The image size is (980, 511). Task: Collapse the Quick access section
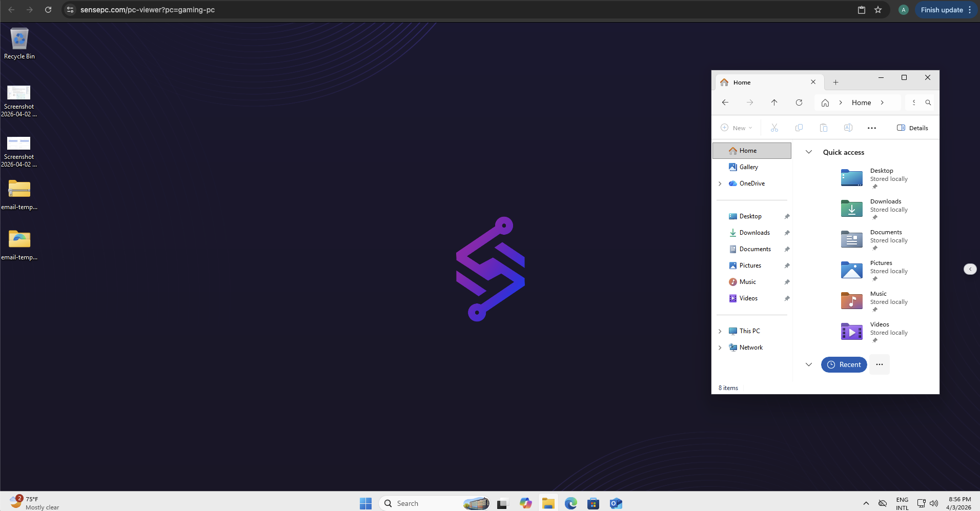pos(809,152)
